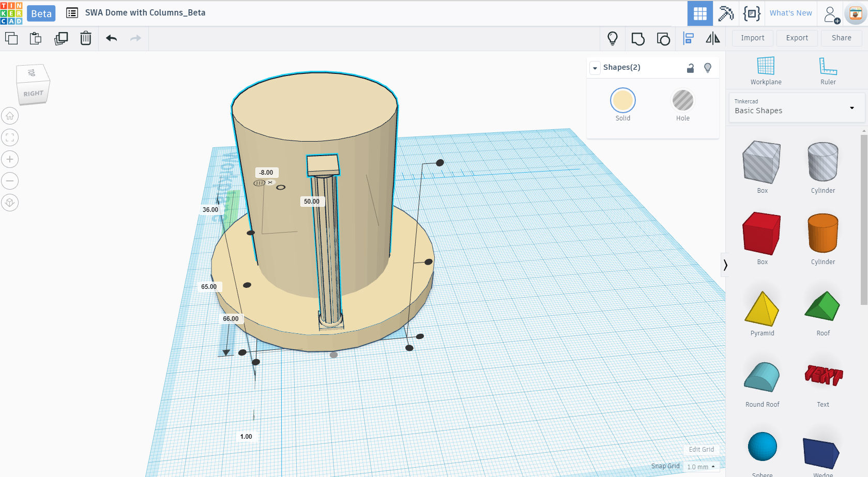Click the Show All lightbulb in toolbar
Viewport: 868px width, 477px height.
coord(613,38)
